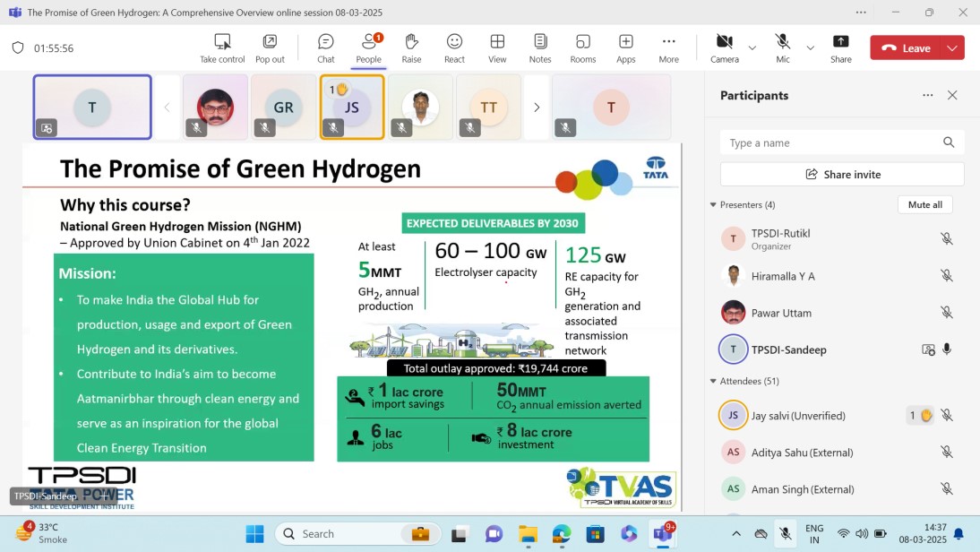Open dropdown arrow next to Leave
This screenshot has width=980, height=552.
pyautogui.click(x=952, y=48)
